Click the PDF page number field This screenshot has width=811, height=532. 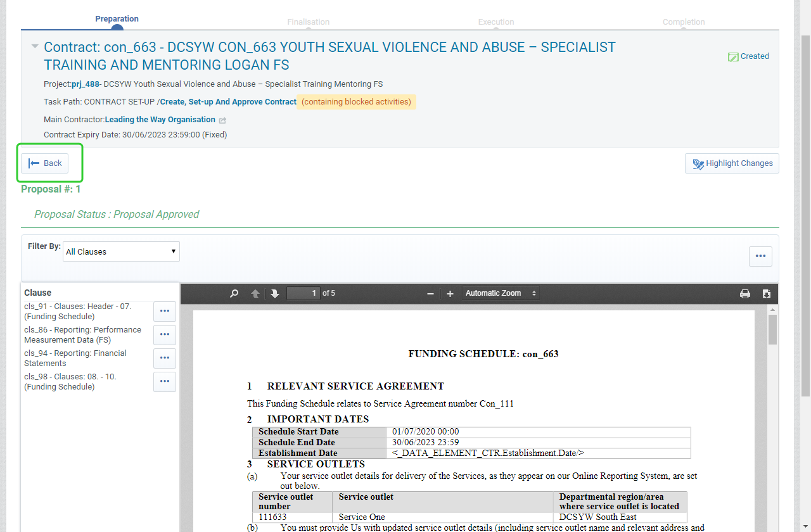tap(303, 293)
